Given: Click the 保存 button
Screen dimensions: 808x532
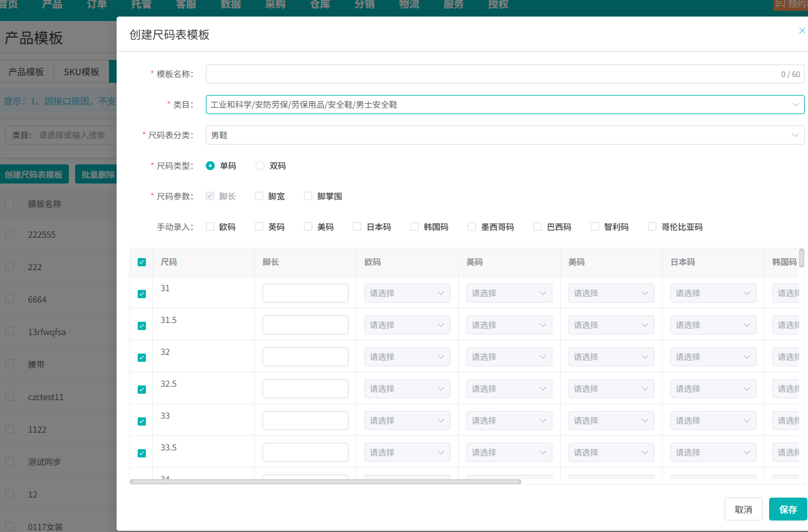Looking at the screenshot, I should pos(788,509).
